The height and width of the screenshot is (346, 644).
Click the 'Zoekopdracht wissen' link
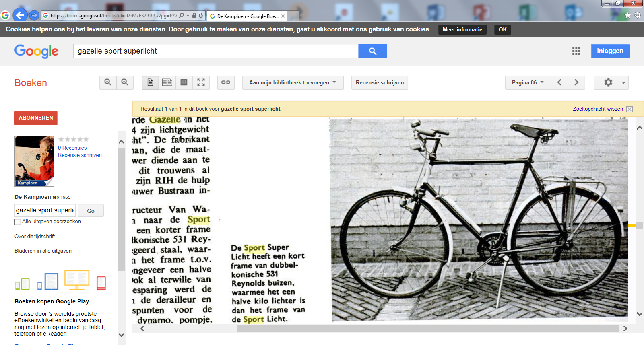click(598, 109)
